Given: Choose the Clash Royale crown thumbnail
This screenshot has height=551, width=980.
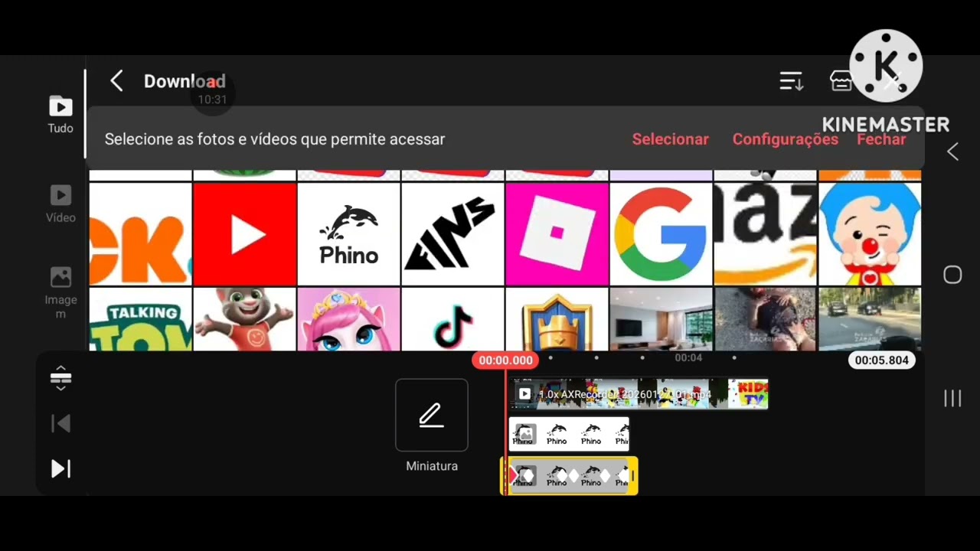Looking at the screenshot, I should click(x=557, y=319).
